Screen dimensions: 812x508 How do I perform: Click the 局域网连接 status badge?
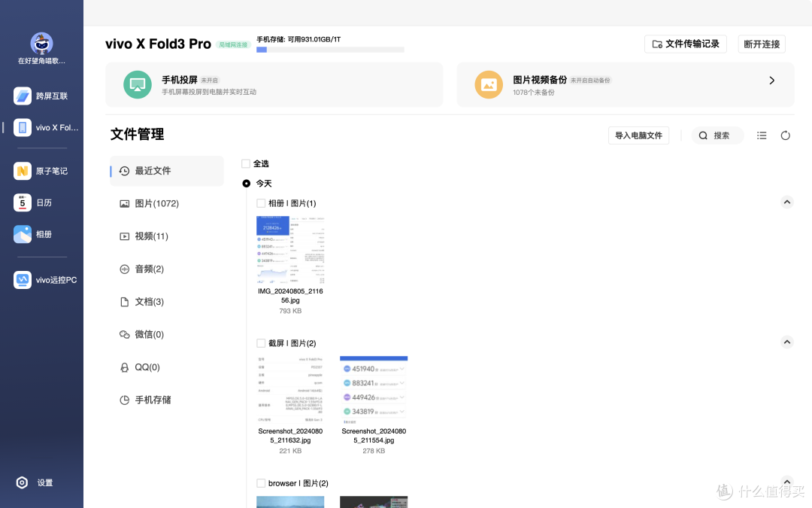[233, 44]
